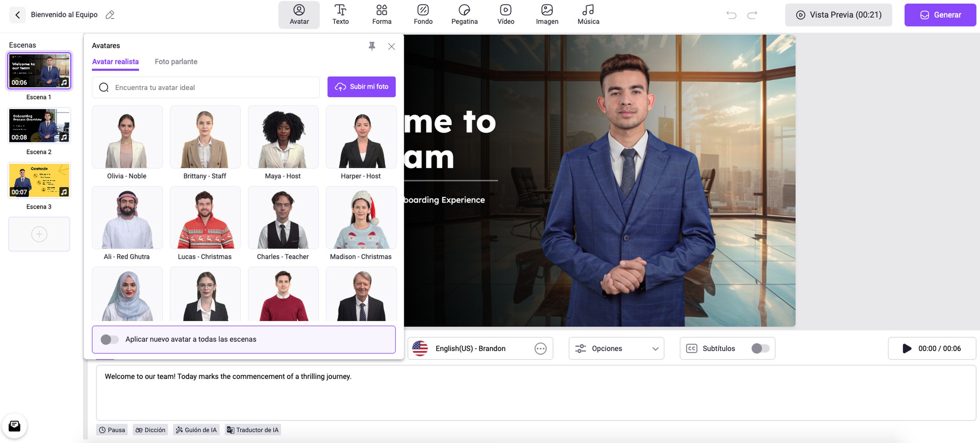The height and width of the screenshot is (443, 980).
Task: Click into the script text area
Action: (x=536, y=393)
